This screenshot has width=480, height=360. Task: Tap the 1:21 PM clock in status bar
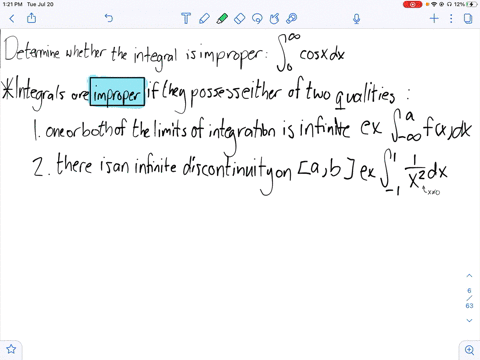tap(12, 4)
